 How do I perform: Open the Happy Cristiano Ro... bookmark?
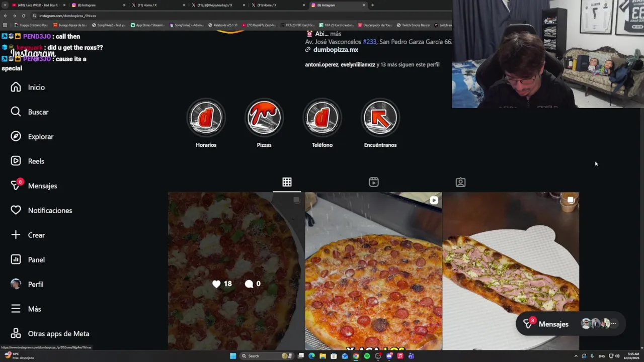click(31, 25)
